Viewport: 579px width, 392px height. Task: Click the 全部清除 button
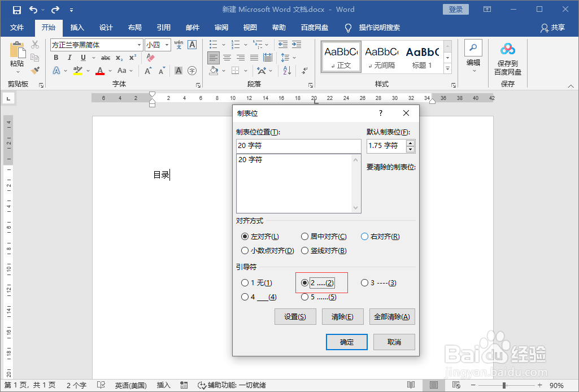click(391, 316)
